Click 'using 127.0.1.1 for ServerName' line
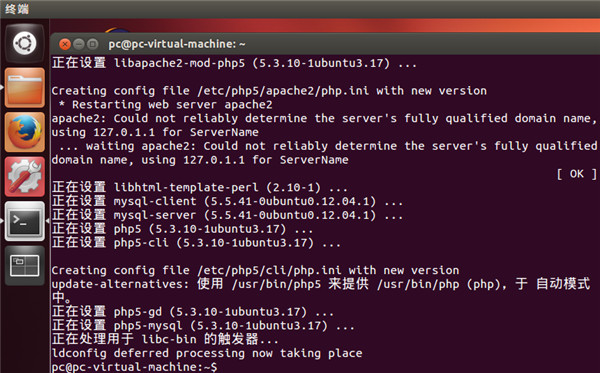600x373 pixels. (x=155, y=132)
